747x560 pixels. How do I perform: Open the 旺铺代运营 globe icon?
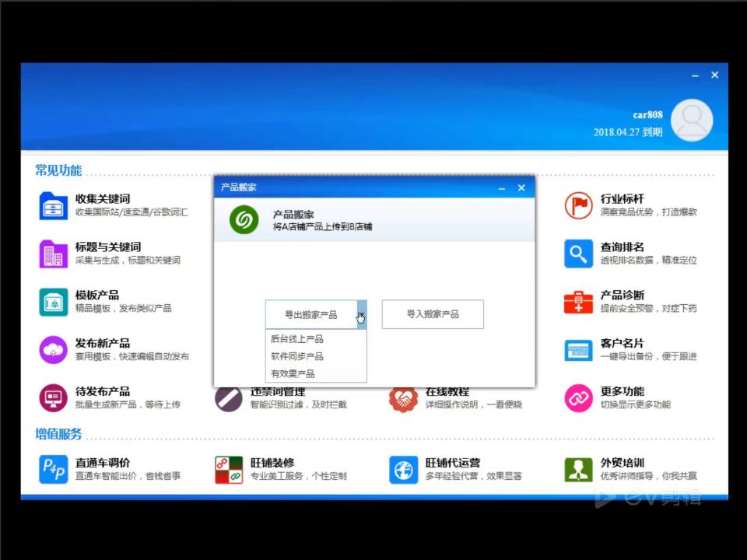click(x=404, y=470)
